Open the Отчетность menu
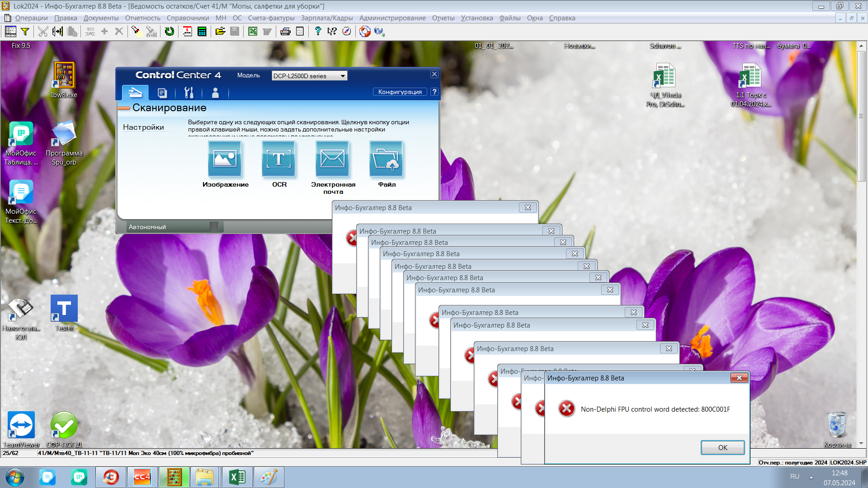Screen dimensions: 868x488 [x=142, y=18]
